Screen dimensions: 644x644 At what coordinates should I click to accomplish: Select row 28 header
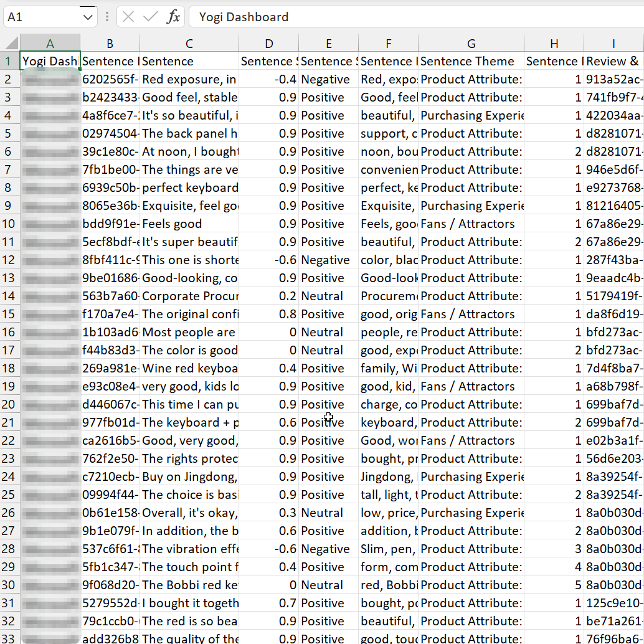pos(10,549)
